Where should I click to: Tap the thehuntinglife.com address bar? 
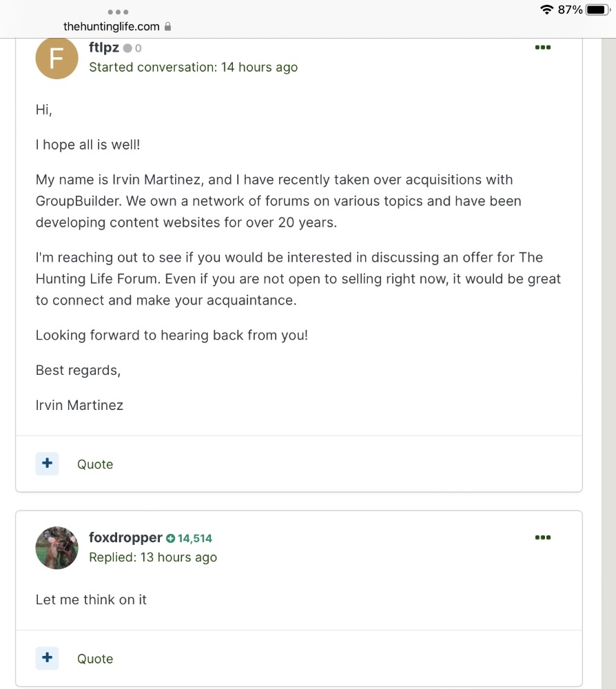117,27
